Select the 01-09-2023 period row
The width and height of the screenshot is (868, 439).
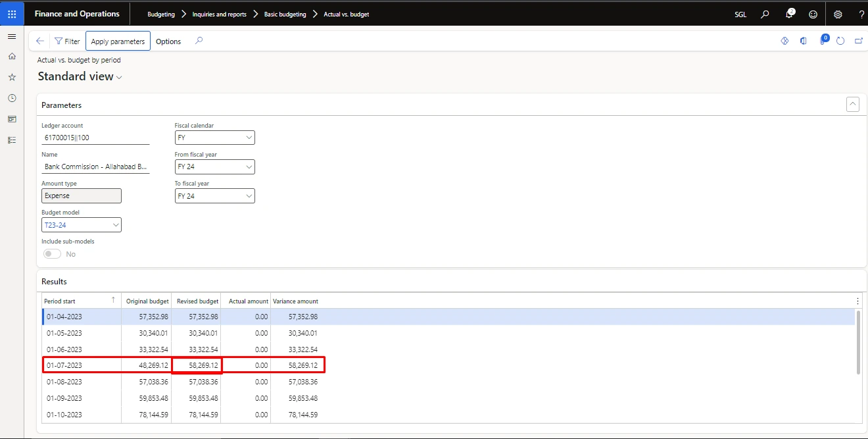(x=448, y=398)
